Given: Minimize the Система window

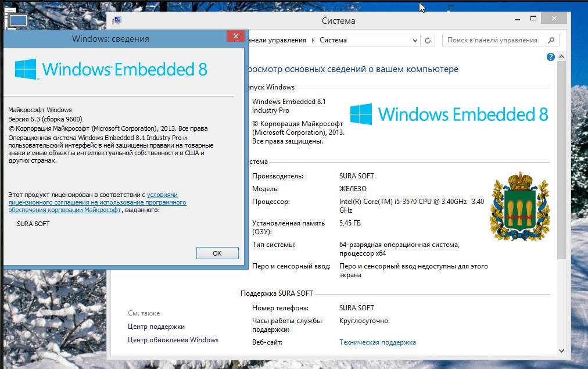Looking at the screenshot, I should point(518,19).
